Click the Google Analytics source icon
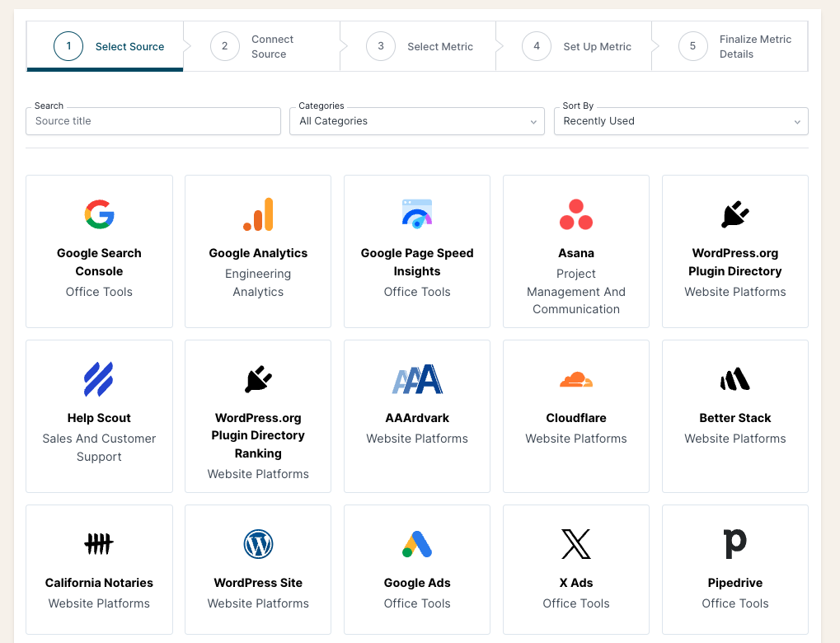This screenshot has height=643, width=840. click(x=257, y=214)
